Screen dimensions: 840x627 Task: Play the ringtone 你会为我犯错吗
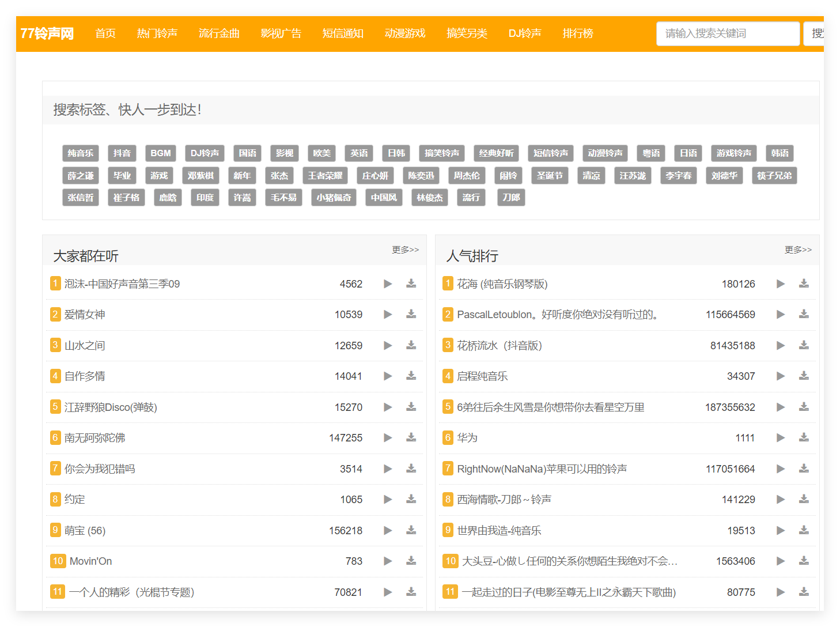[388, 469]
